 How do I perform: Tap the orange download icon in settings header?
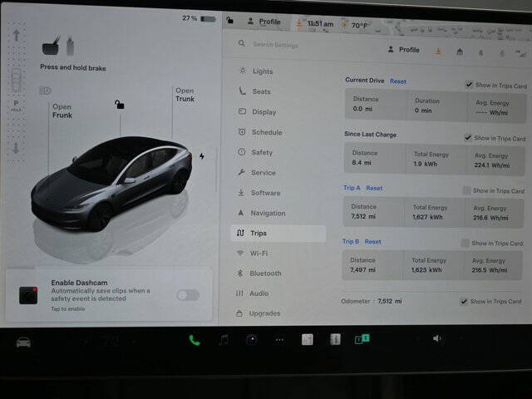[438, 52]
